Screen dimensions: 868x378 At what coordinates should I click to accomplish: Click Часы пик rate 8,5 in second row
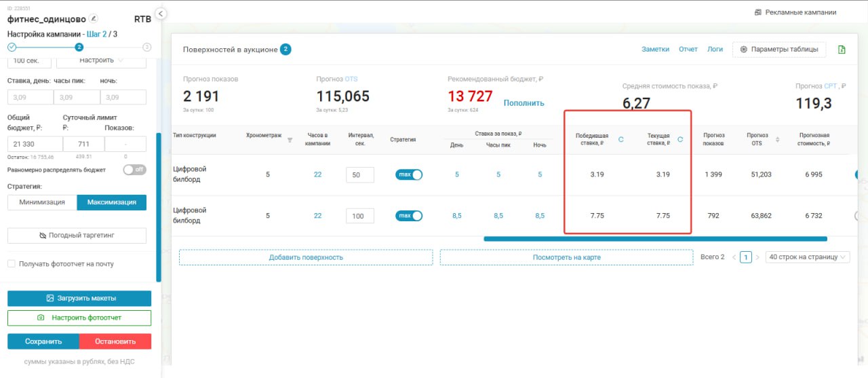point(498,216)
